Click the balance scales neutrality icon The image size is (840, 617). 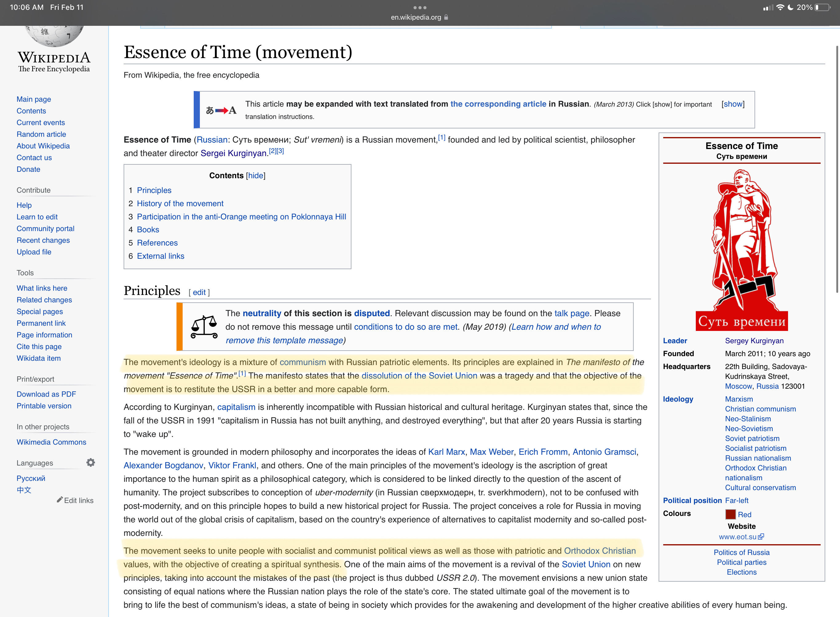(204, 326)
